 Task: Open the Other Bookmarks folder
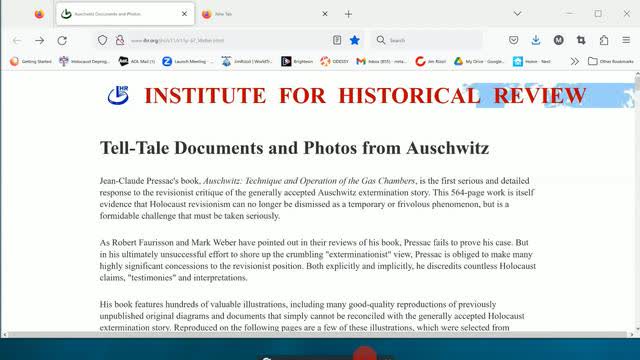pyautogui.click(x=611, y=61)
